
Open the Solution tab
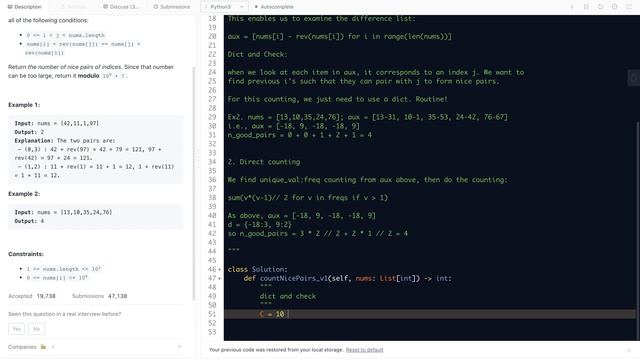[x=74, y=7]
